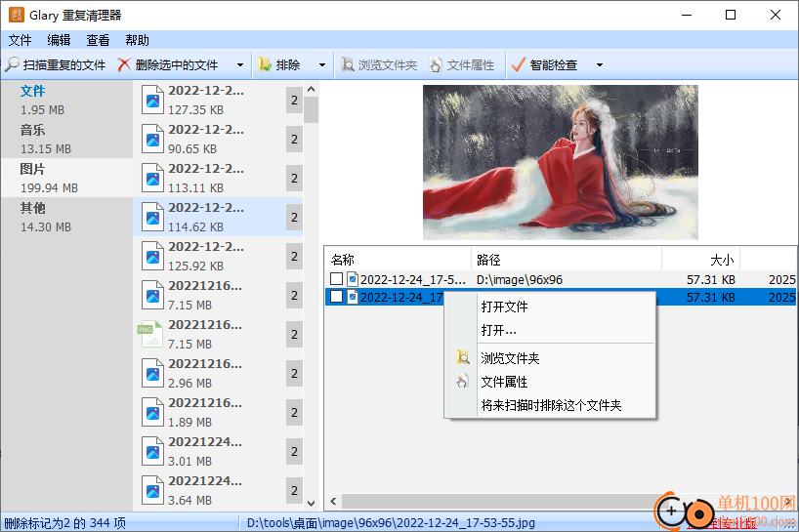Open the 编辑 menu

pos(60,40)
